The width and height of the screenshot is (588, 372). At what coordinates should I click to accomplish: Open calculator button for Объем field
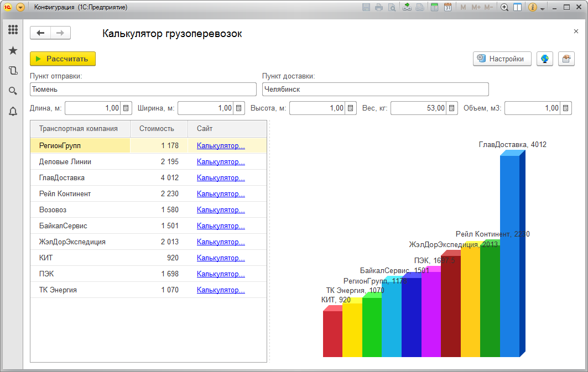pyautogui.click(x=565, y=108)
